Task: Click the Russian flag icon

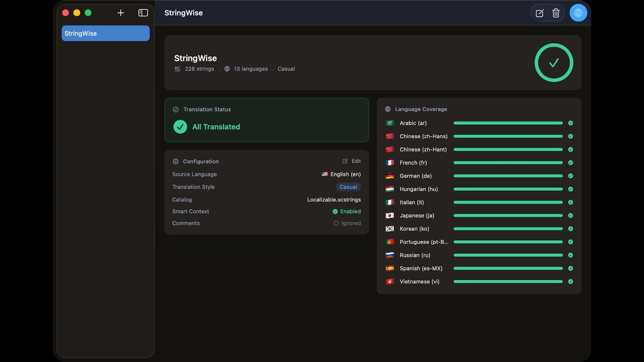Action: [389, 255]
